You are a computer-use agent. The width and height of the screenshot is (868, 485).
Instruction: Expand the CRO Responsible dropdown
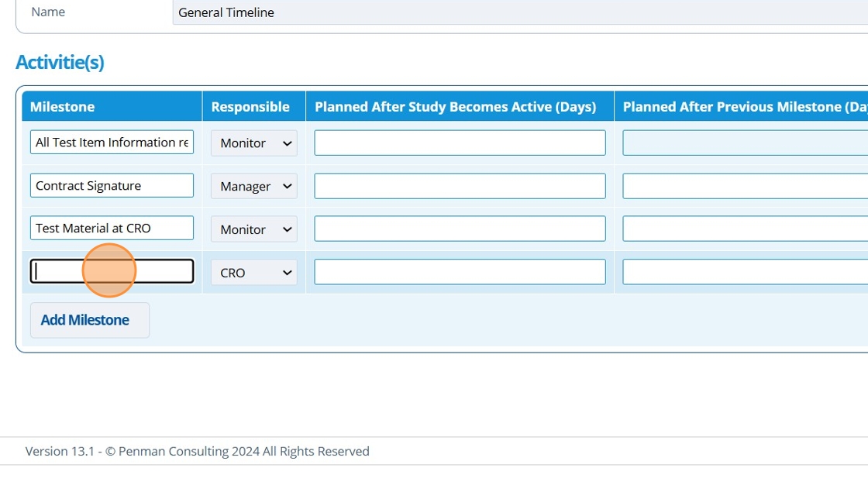click(x=253, y=273)
